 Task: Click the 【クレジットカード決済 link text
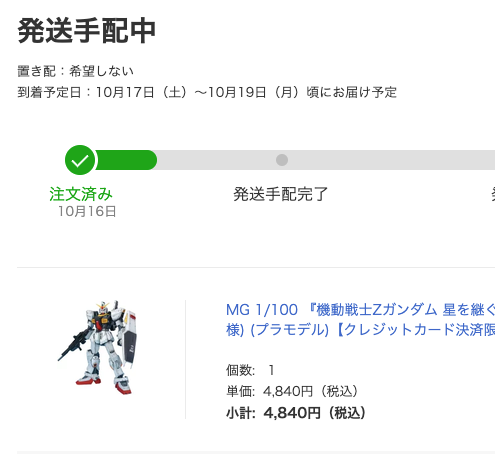(x=415, y=330)
